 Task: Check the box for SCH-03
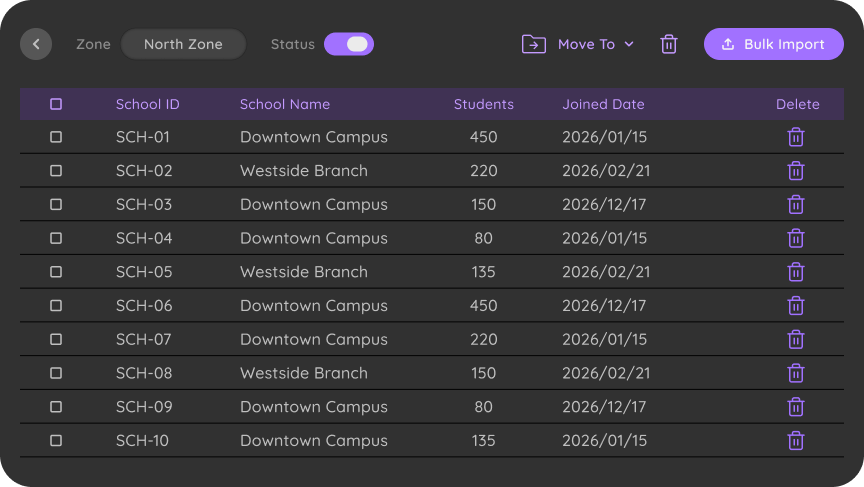pos(56,204)
